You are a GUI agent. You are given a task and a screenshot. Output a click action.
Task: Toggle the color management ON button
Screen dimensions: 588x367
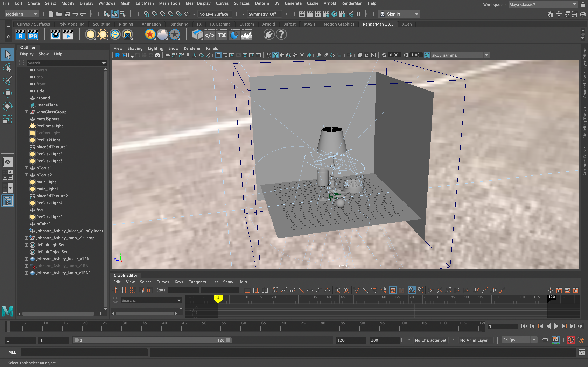[x=427, y=55]
